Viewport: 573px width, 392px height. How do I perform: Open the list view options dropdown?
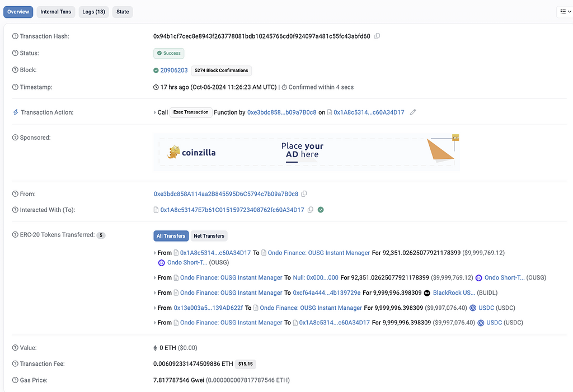[565, 12]
